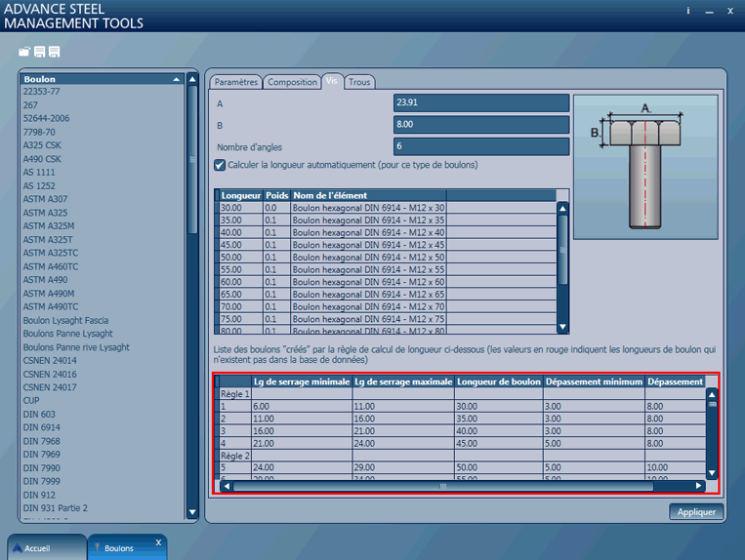Click the down arrow of the Règle table scrollbar

click(x=712, y=472)
